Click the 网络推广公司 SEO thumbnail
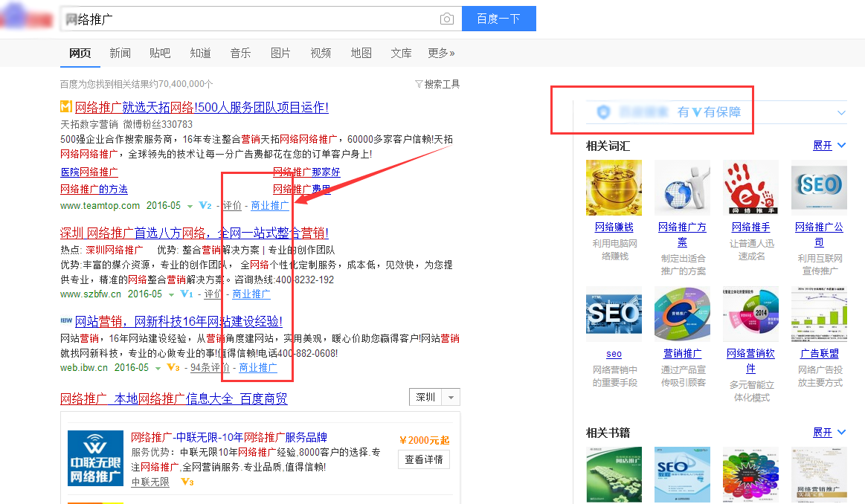The width and height of the screenshot is (865, 504). click(x=819, y=187)
